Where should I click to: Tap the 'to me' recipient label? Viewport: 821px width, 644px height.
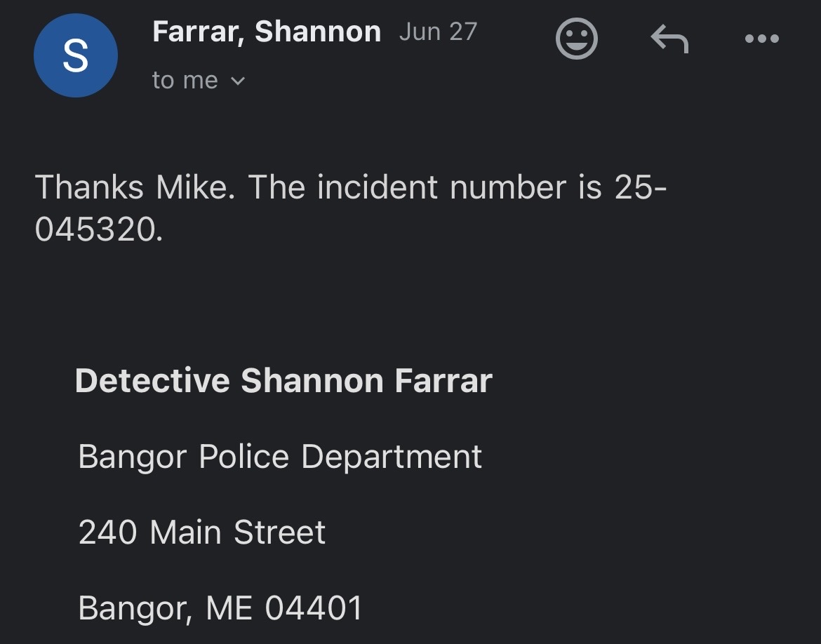[185, 81]
